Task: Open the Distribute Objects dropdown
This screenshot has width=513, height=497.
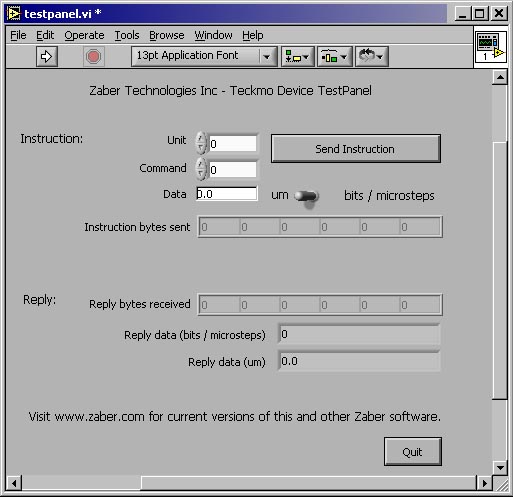Action: tap(334, 56)
